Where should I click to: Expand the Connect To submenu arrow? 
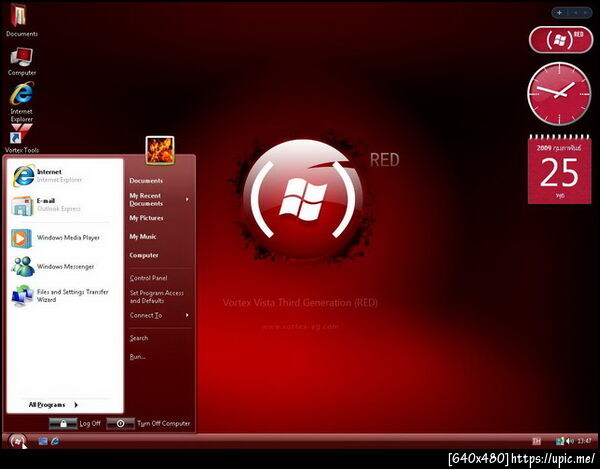click(x=187, y=315)
